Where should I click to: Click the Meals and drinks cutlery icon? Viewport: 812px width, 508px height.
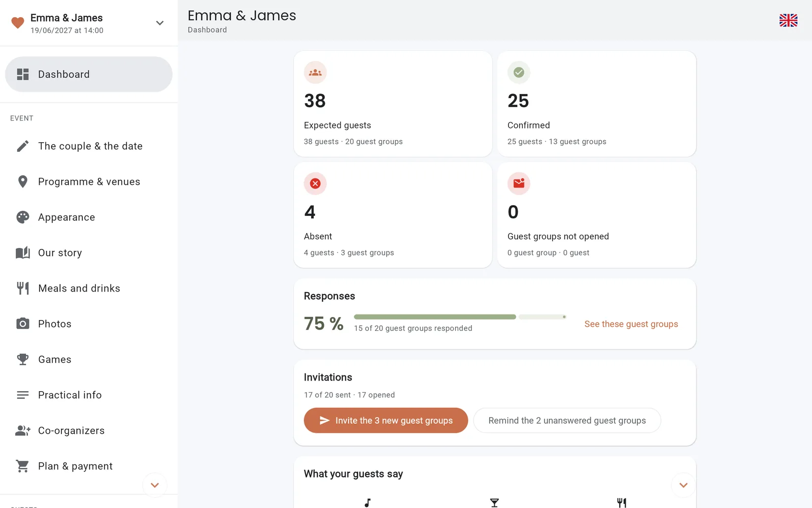point(23,289)
